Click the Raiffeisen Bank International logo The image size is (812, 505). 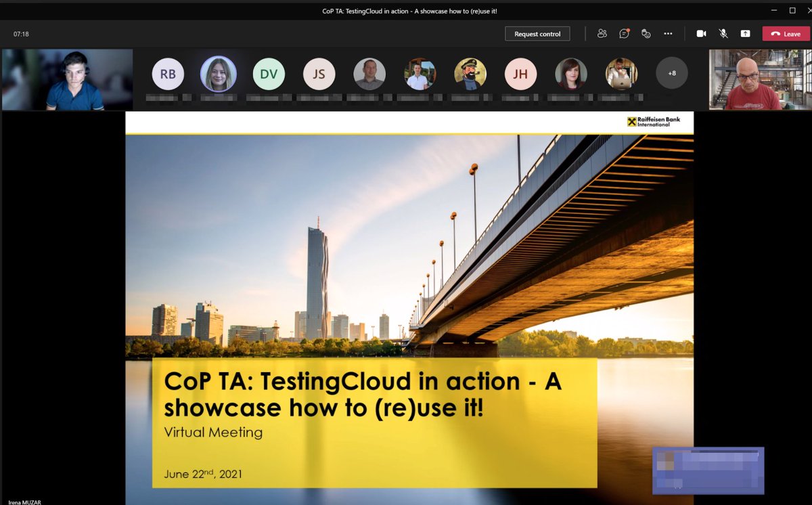(x=654, y=122)
